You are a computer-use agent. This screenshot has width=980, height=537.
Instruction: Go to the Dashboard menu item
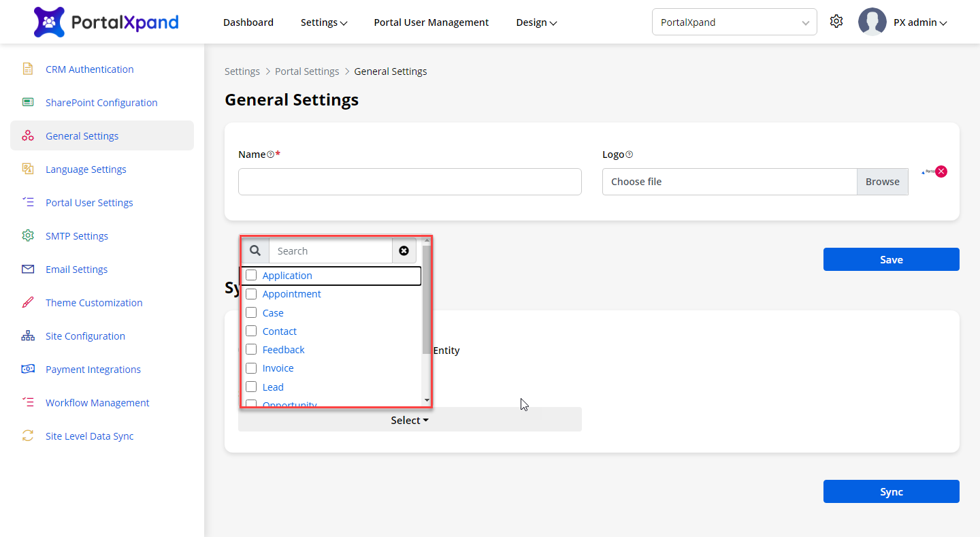click(x=248, y=22)
